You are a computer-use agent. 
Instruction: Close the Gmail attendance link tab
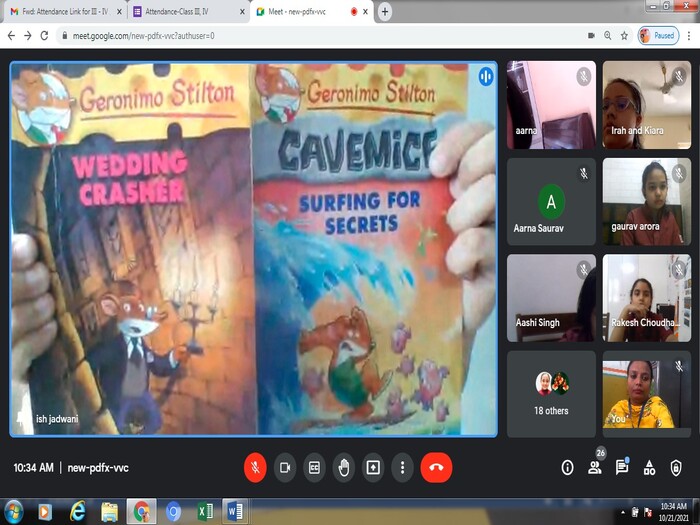click(119, 12)
